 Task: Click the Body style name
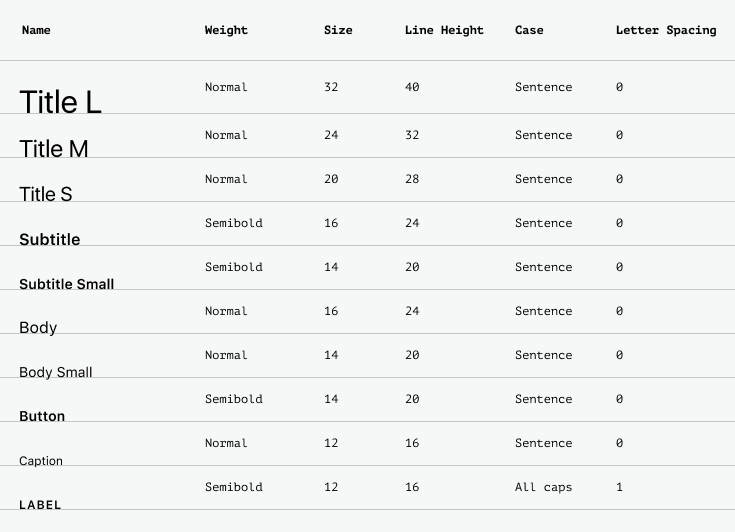38,328
